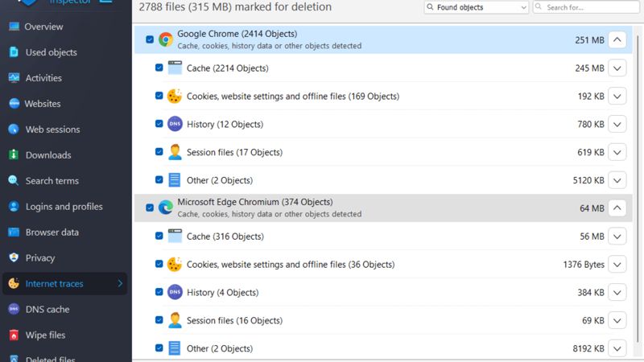Expand the 245 MB Cache row
The image size is (644, 362).
(x=617, y=68)
